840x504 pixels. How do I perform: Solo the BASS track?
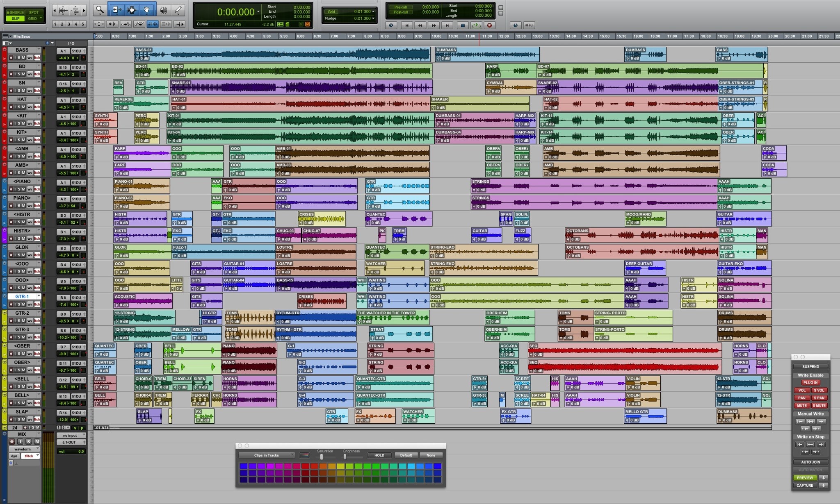coord(19,58)
